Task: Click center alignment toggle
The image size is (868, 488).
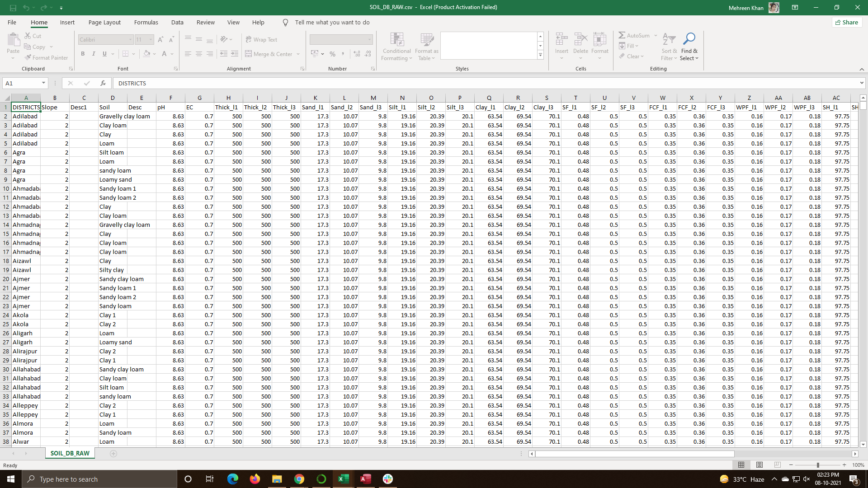Action: click(x=199, y=53)
